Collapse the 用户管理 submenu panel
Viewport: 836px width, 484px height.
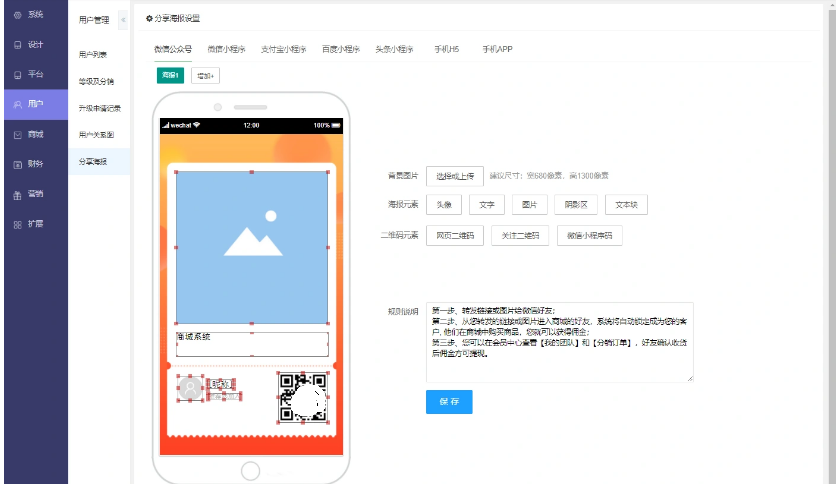click(x=122, y=19)
